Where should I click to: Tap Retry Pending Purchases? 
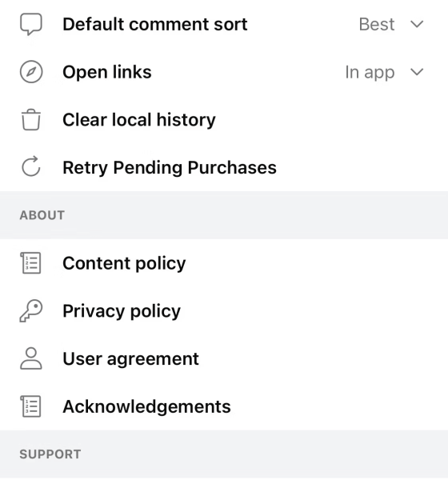pyautogui.click(x=224, y=167)
